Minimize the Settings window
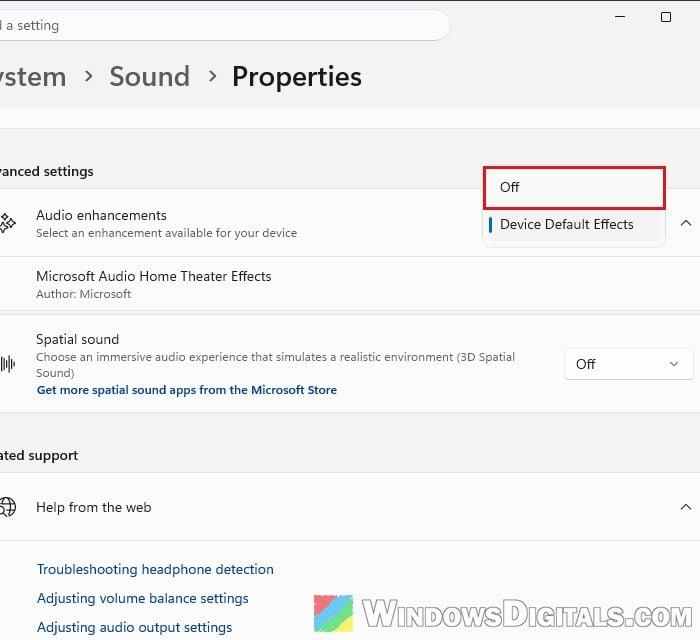 click(x=620, y=17)
